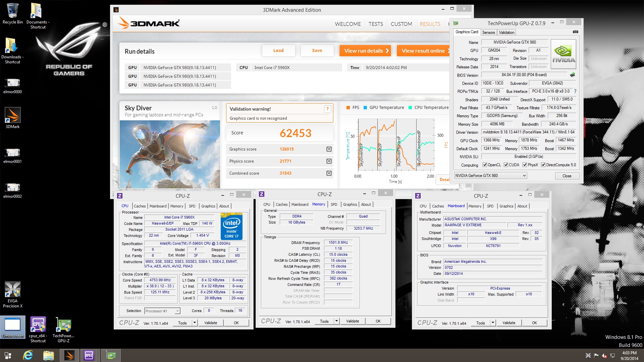Open SPD tab in middle CPU-Z window
This screenshot has width=644, height=362.
coord(334,204)
